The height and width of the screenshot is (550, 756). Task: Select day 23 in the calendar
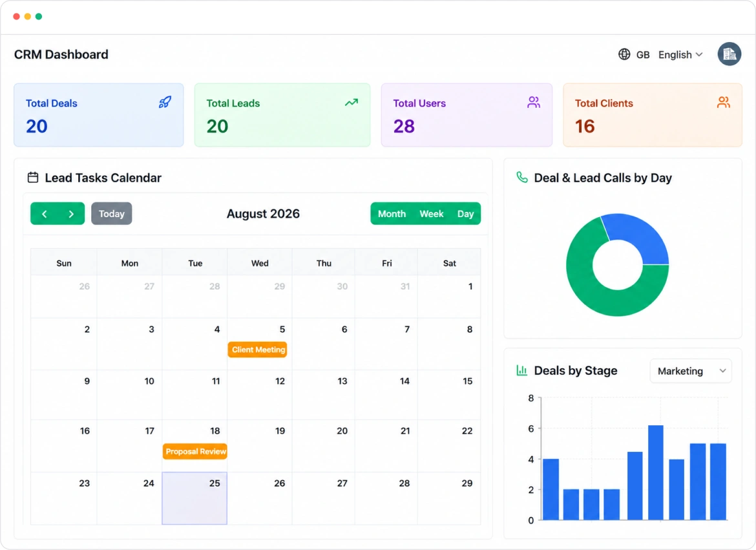click(x=63, y=498)
